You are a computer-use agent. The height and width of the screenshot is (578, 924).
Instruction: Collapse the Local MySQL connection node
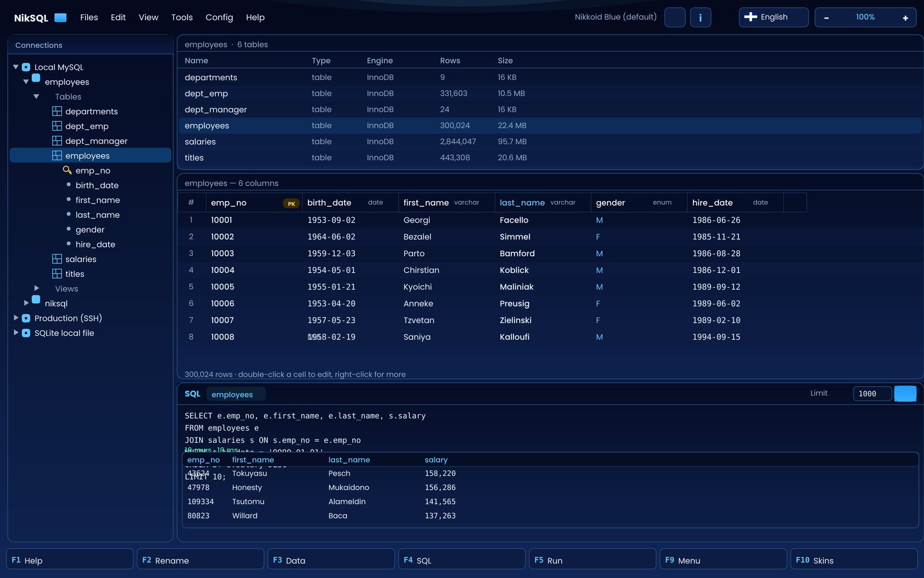click(x=16, y=67)
